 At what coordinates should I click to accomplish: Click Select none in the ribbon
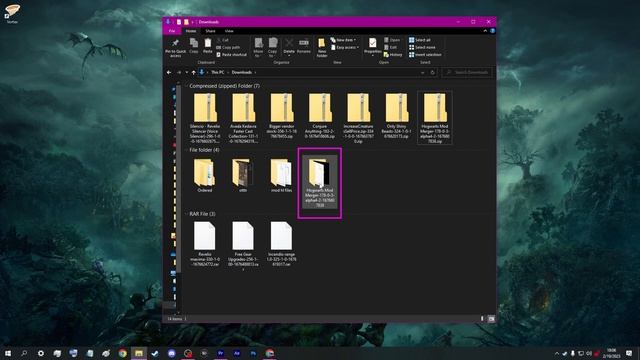click(422, 47)
